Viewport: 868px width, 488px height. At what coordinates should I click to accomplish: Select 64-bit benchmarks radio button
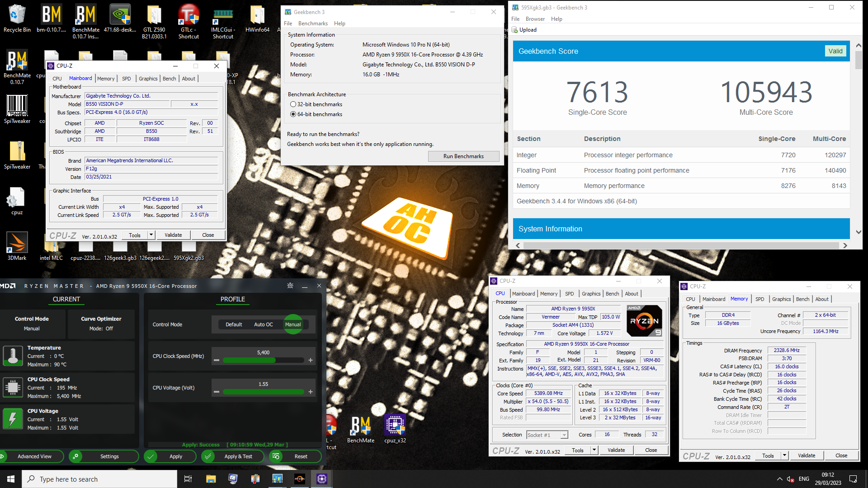[293, 114]
